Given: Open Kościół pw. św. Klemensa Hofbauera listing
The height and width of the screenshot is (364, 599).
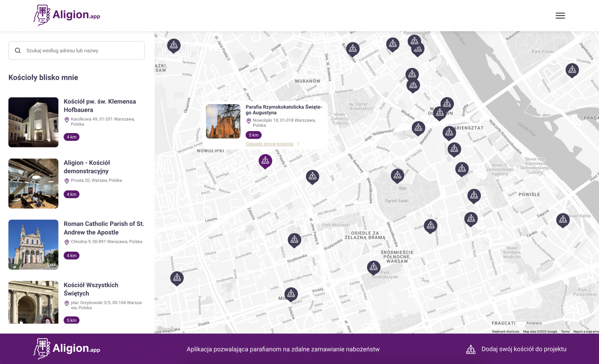Looking at the screenshot, I should (100, 105).
